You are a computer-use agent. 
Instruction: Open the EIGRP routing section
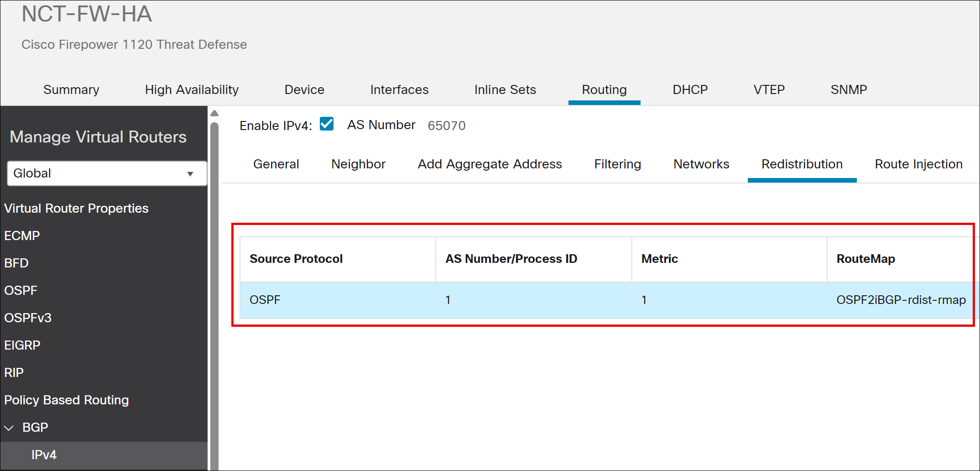22,345
